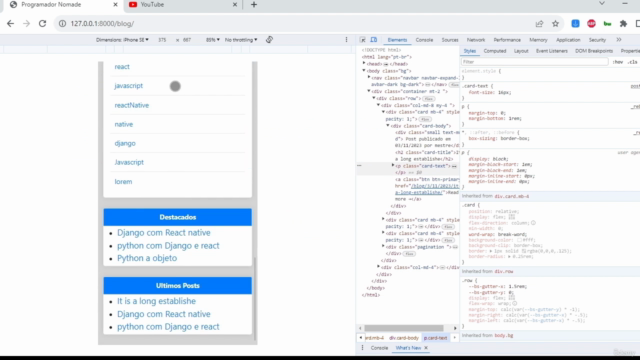Expand the head element node

tap(364, 64)
